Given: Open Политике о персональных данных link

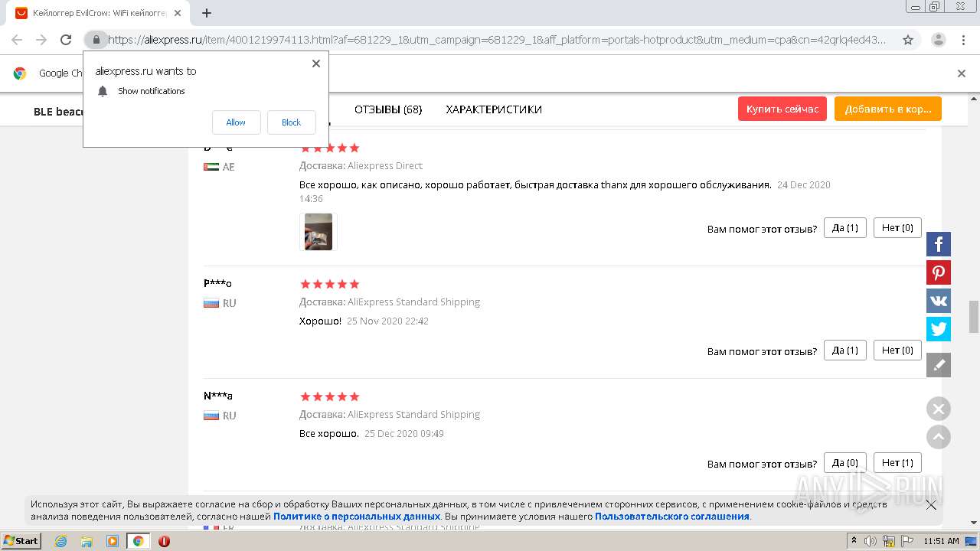Looking at the screenshot, I should (357, 517).
